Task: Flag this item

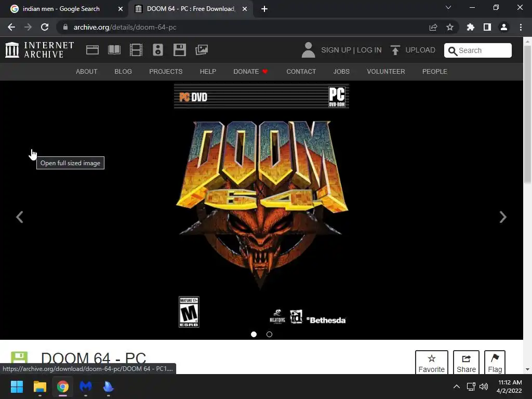Action: tap(495, 362)
